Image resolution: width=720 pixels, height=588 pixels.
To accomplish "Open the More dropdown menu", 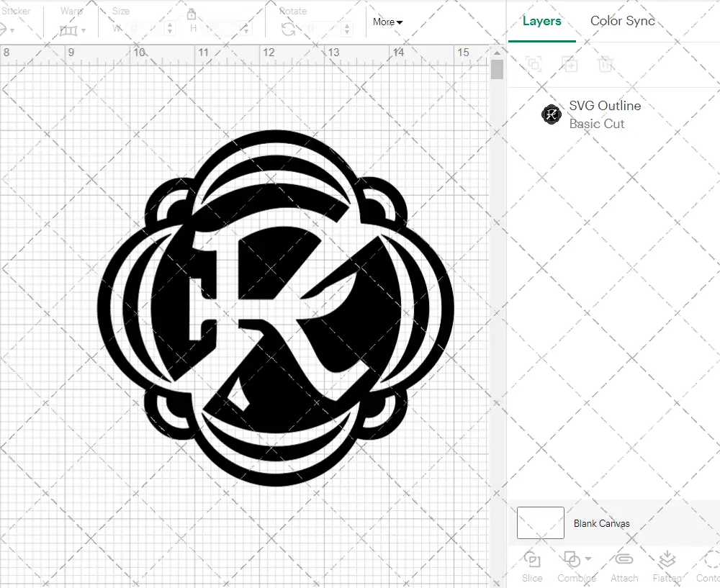I will coord(387,22).
